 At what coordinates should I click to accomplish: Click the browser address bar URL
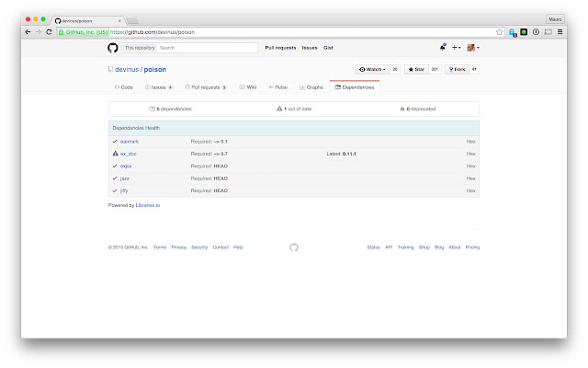(153, 32)
